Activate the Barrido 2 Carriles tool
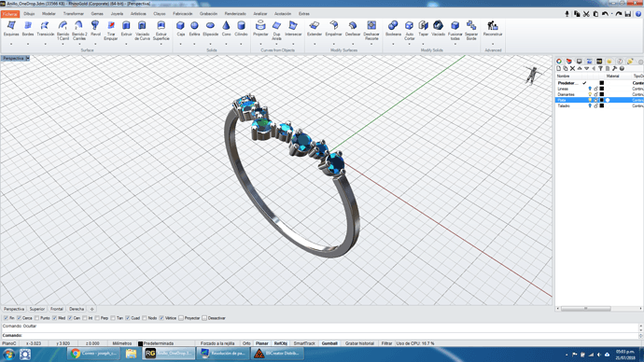 [79, 31]
